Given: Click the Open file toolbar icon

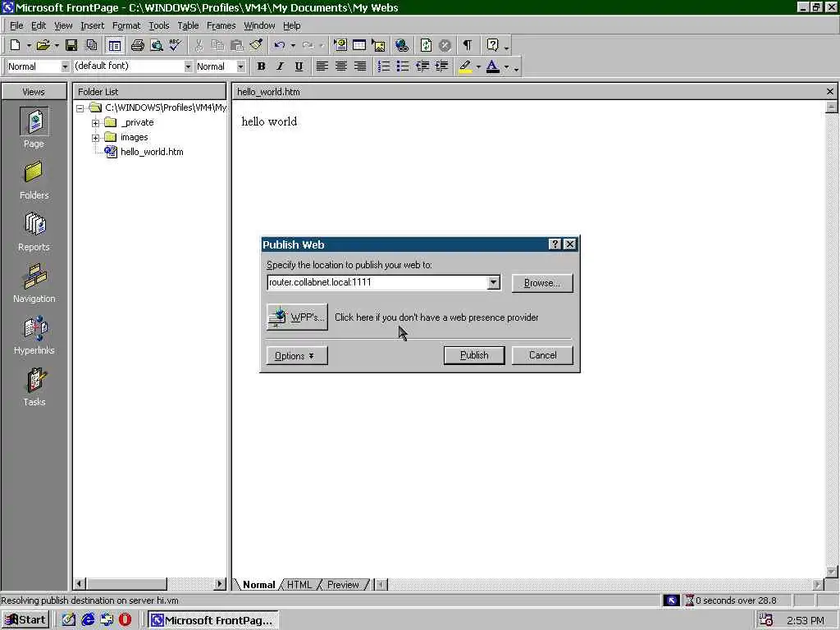Looking at the screenshot, I should click(43, 46).
